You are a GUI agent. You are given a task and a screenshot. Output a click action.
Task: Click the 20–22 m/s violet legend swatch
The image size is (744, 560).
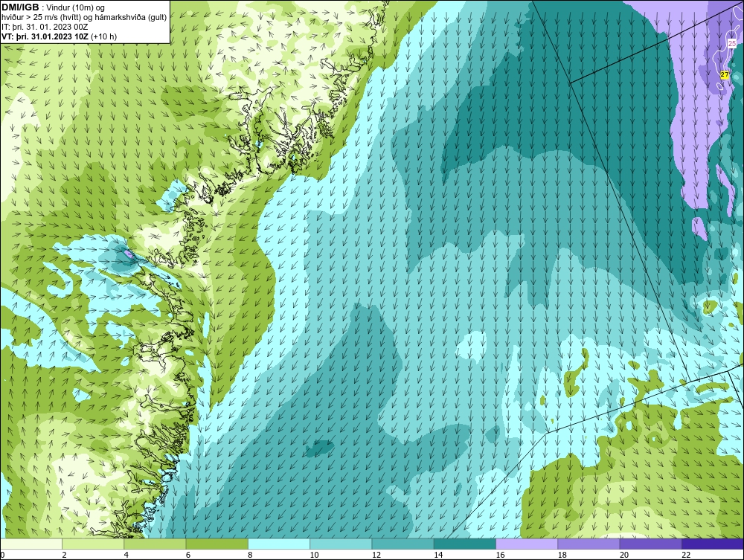(650, 544)
